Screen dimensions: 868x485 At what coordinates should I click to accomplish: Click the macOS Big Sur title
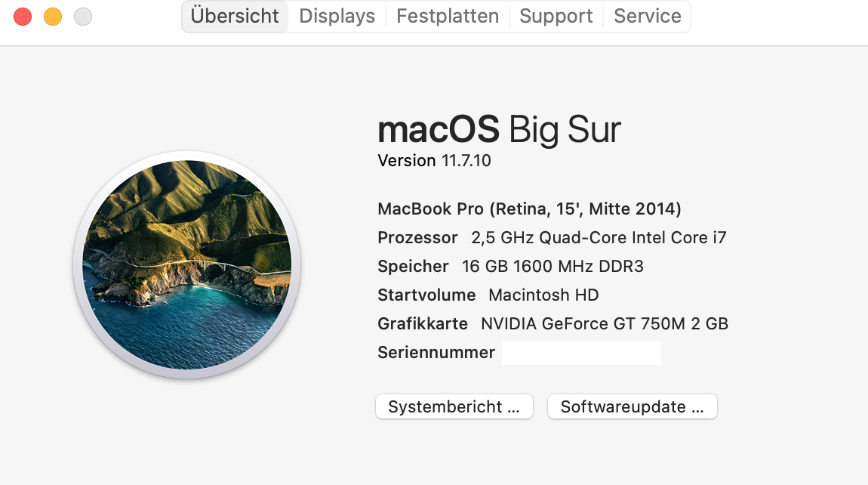click(499, 130)
